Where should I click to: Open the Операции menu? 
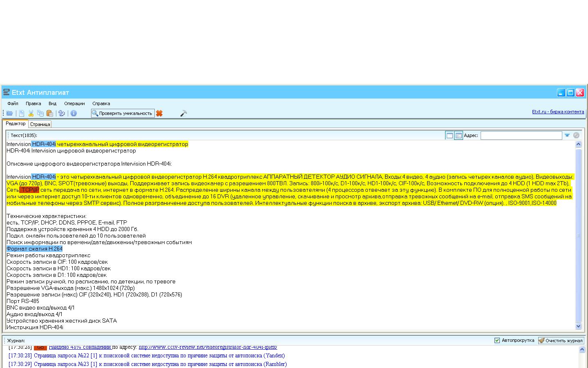pos(74,103)
